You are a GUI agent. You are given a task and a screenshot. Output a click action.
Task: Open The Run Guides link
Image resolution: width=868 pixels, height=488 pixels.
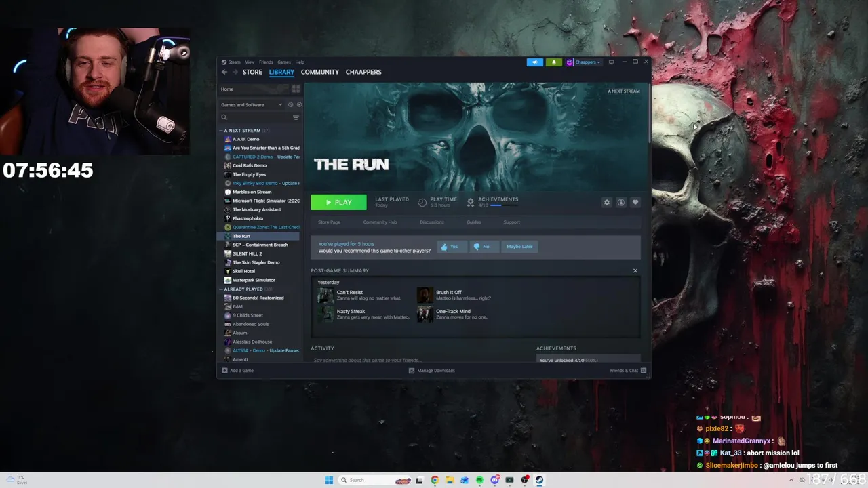474,222
